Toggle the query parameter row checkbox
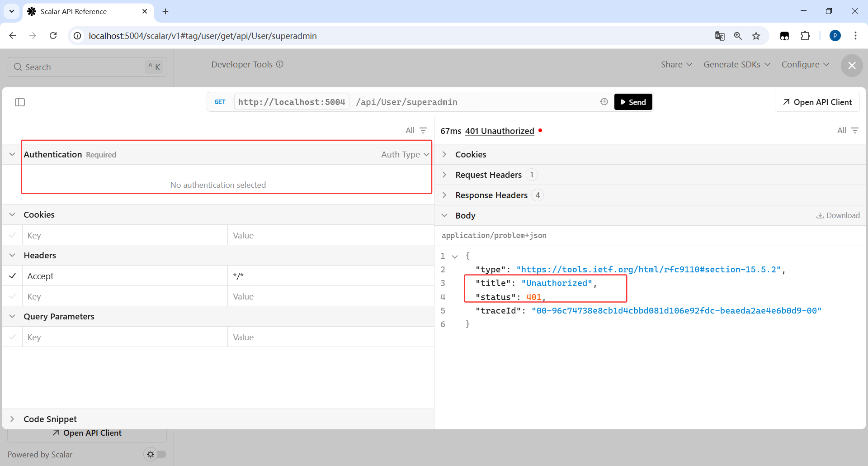Image resolution: width=868 pixels, height=466 pixels. pyautogui.click(x=13, y=337)
